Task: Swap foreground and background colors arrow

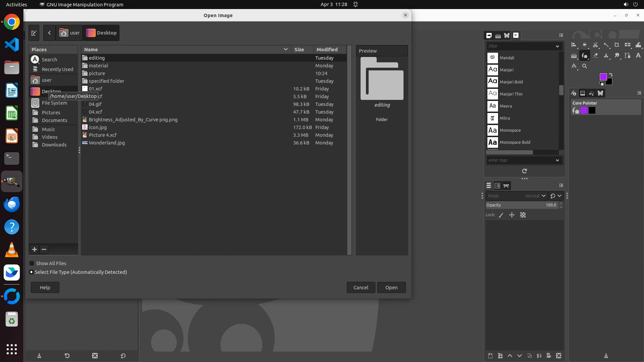Action: point(611,75)
